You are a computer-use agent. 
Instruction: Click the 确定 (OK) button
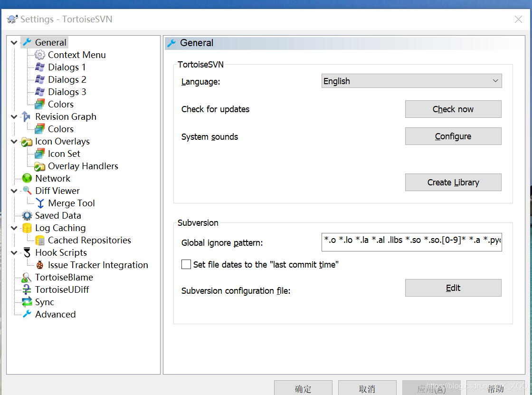(x=303, y=388)
